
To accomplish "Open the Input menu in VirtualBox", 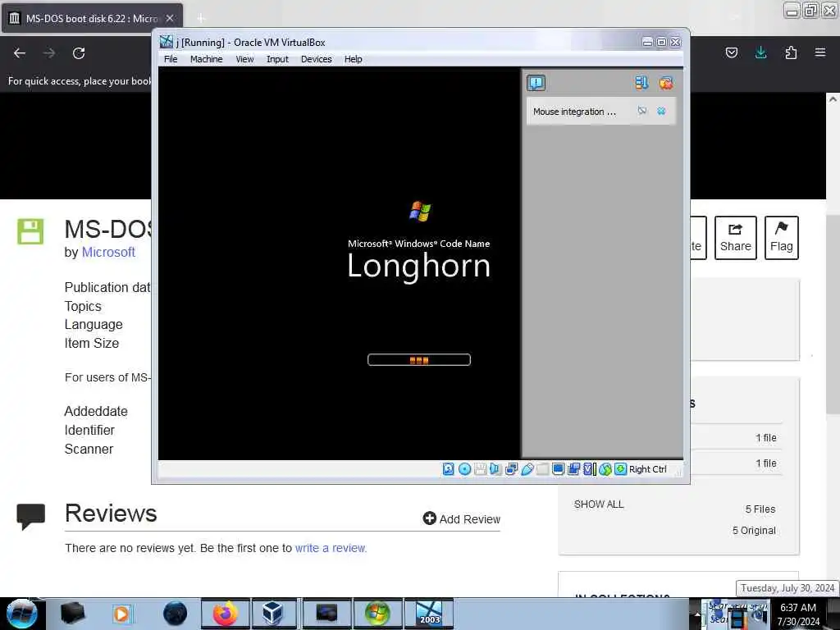I will (277, 59).
